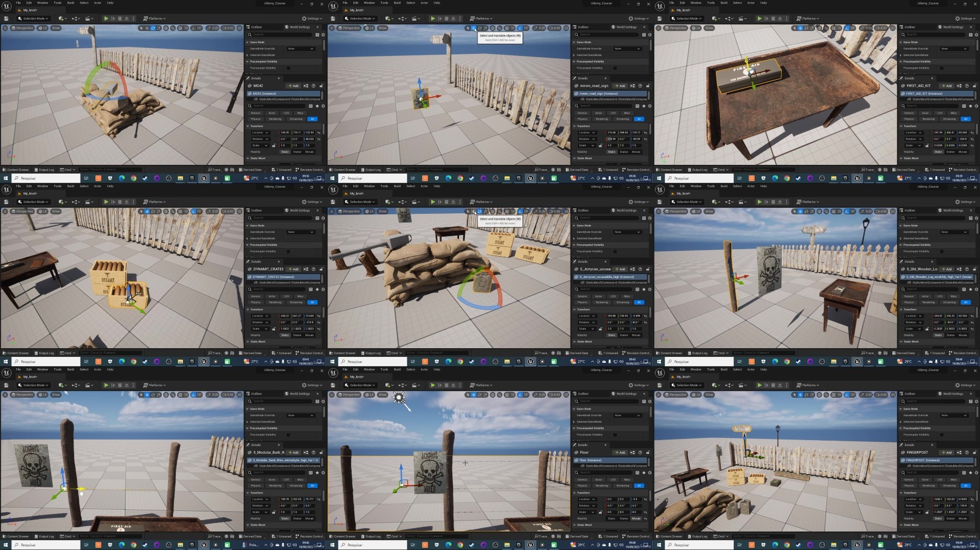Toggle grid snapping in minen_road_sign viewport toolbar
The width and height of the screenshot is (980, 550).
coord(507,28)
